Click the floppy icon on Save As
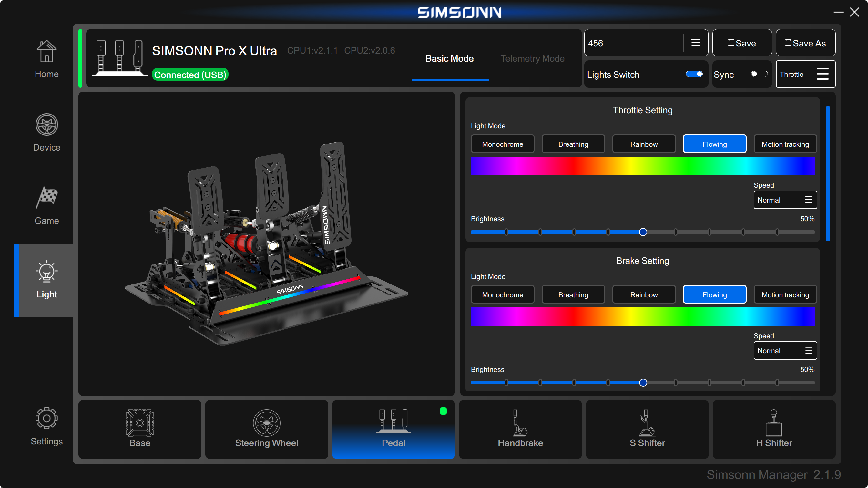 (788, 43)
